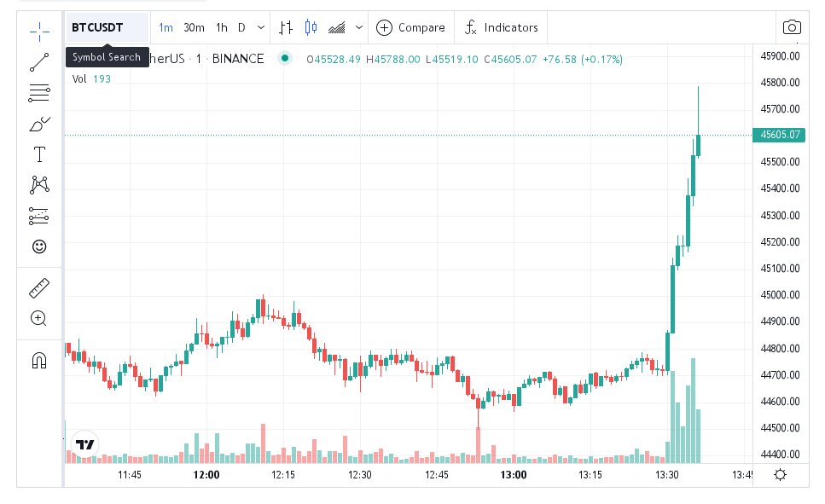The width and height of the screenshot is (825, 504).
Task: Expand the chart style dropdown arrow
Action: click(x=358, y=27)
